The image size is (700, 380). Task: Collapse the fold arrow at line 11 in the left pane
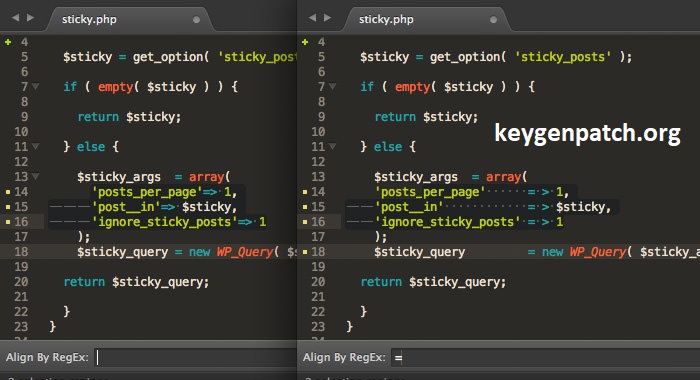click(x=35, y=146)
